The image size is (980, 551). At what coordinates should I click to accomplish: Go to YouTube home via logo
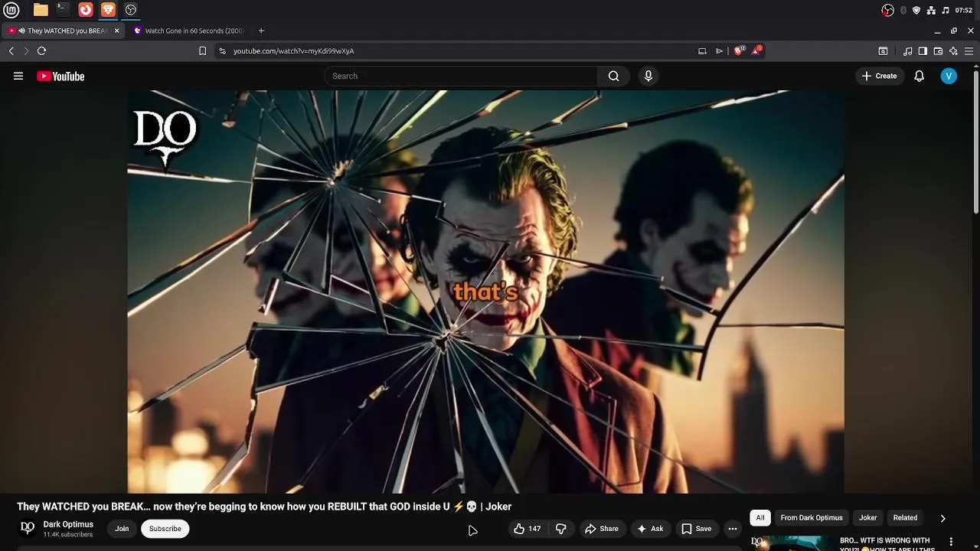(x=60, y=76)
